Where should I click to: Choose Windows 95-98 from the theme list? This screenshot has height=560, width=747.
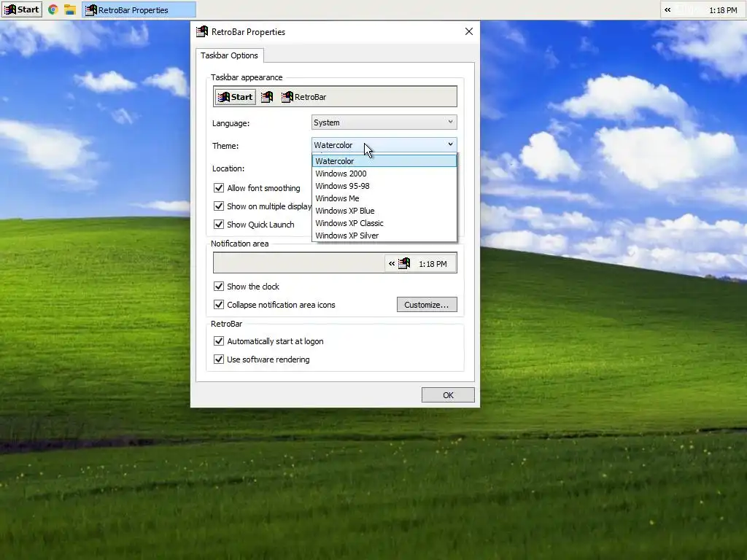tap(384, 186)
